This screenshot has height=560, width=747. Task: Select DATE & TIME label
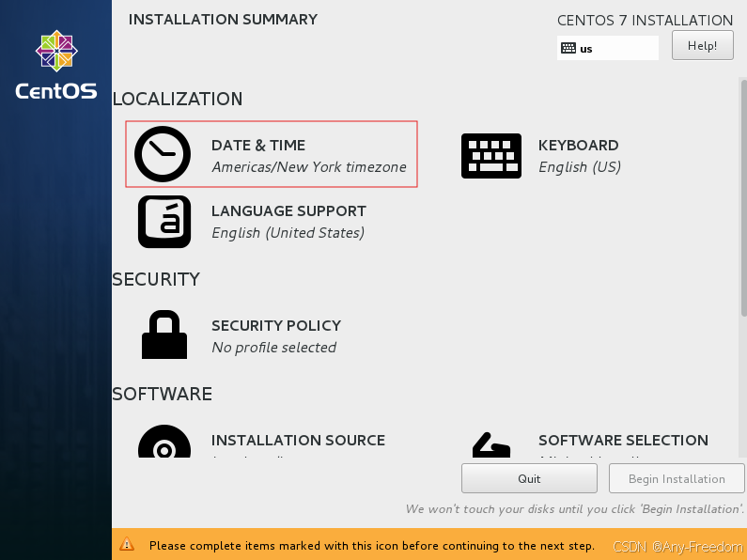258,146
